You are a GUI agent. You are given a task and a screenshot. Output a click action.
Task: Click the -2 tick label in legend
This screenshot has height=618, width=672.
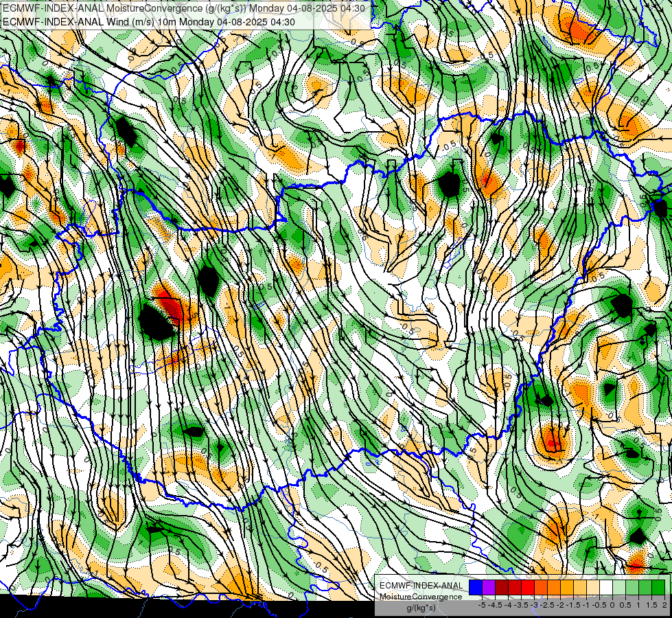click(x=560, y=605)
